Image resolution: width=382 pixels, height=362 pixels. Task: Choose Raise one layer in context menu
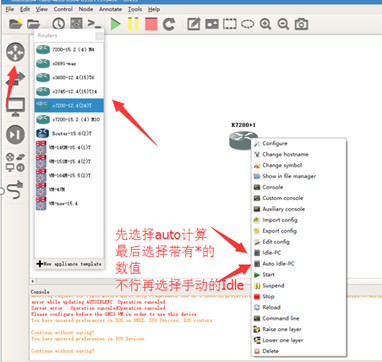point(299,329)
